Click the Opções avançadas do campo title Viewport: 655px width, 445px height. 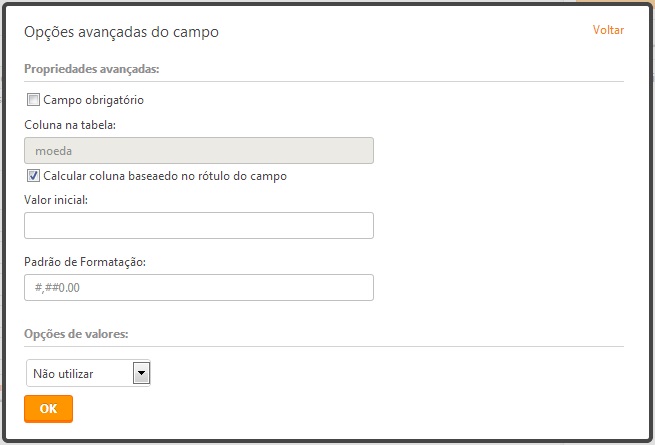click(121, 32)
